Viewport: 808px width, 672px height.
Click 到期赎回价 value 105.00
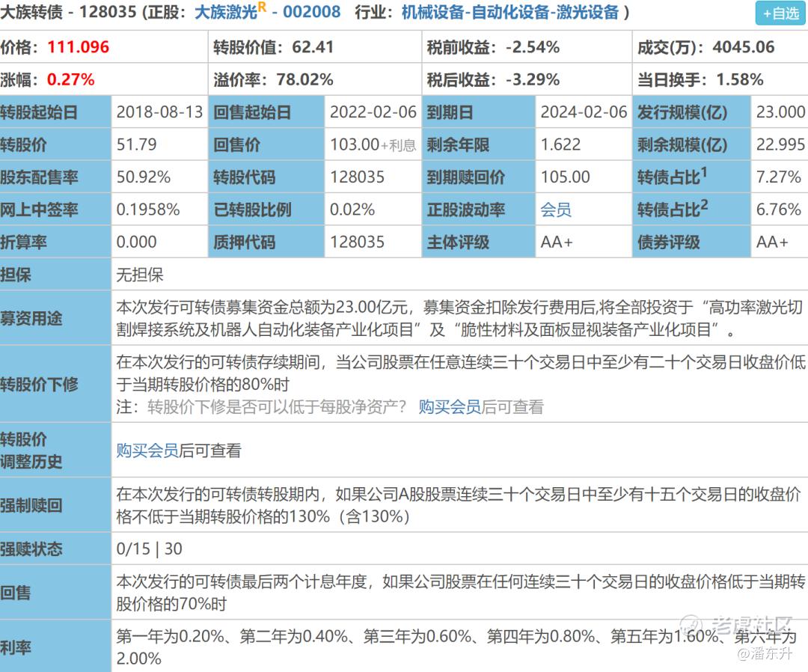(566, 177)
